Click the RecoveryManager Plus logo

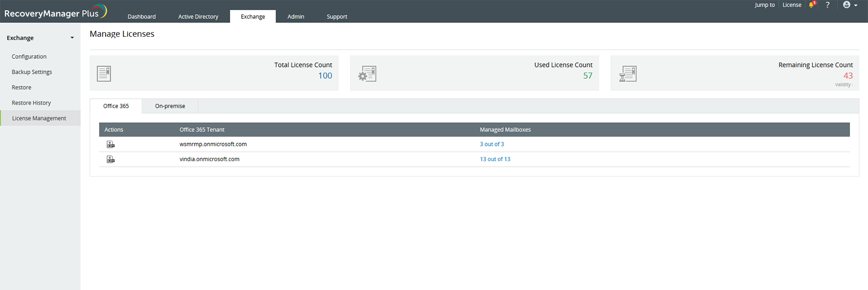point(55,12)
